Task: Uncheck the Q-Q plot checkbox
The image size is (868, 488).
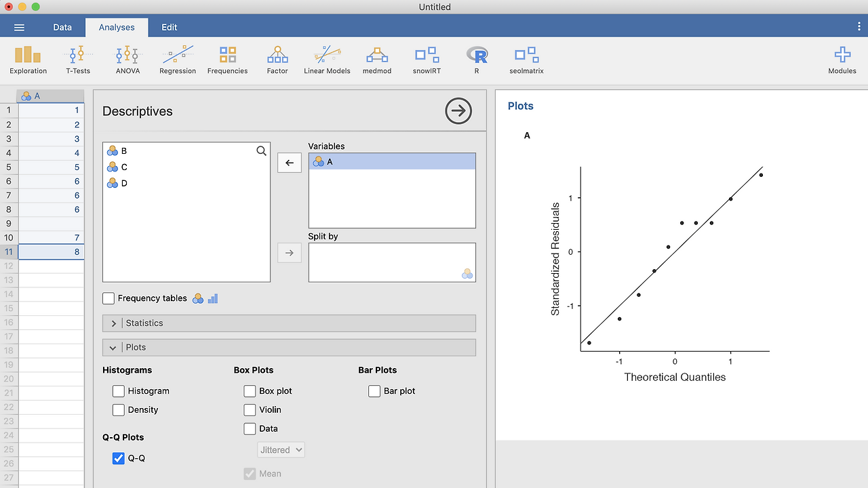Action: (x=119, y=458)
